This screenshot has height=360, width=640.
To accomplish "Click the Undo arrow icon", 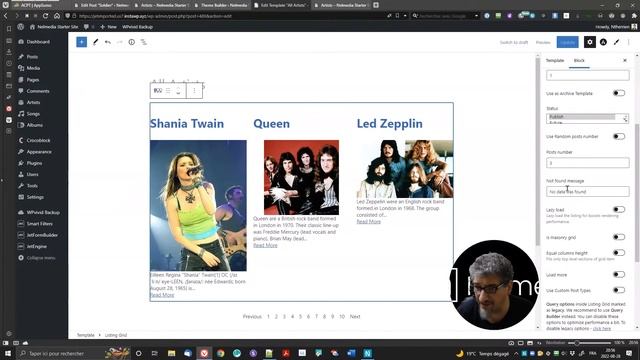I will click(107, 42).
